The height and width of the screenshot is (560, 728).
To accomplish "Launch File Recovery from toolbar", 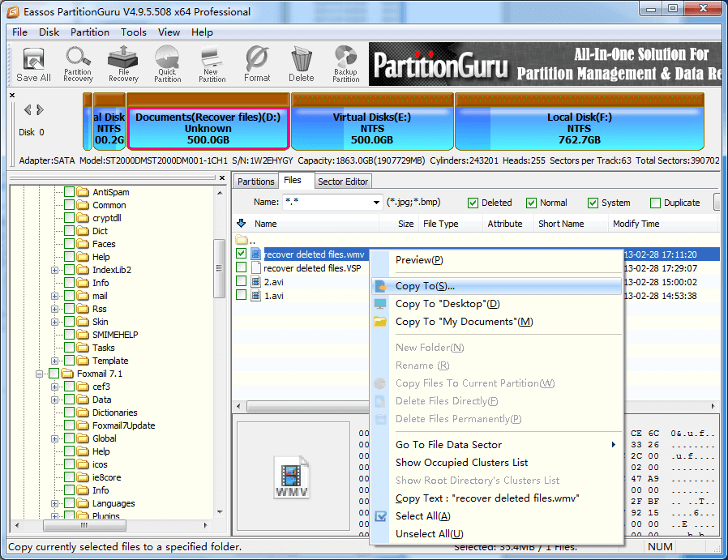I will [123, 64].
